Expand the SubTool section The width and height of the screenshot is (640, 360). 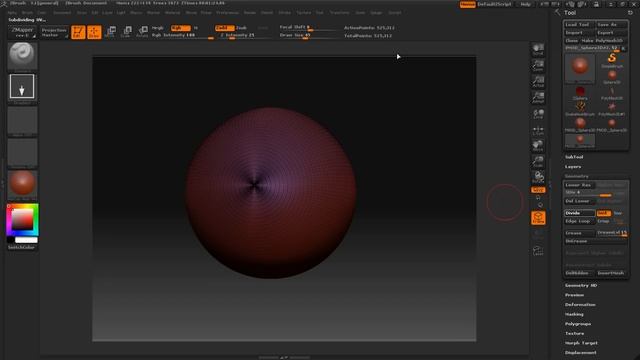[574, 157]
